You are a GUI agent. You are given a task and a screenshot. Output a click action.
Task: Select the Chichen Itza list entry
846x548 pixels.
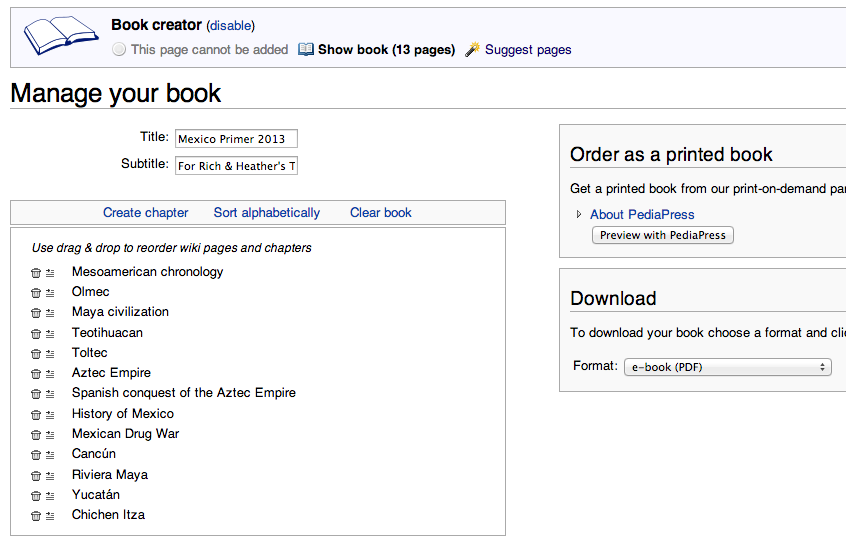pyautogui.click(x=108, y=515)
